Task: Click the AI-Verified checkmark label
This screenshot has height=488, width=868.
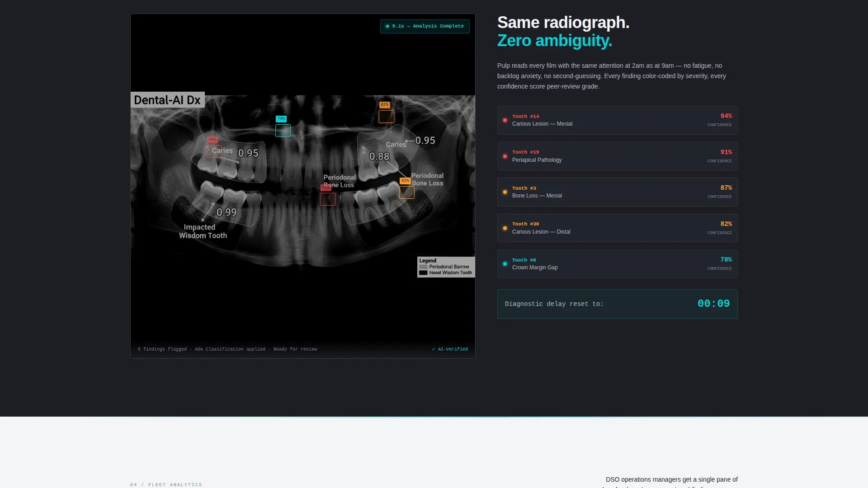Action: [450, 349]
